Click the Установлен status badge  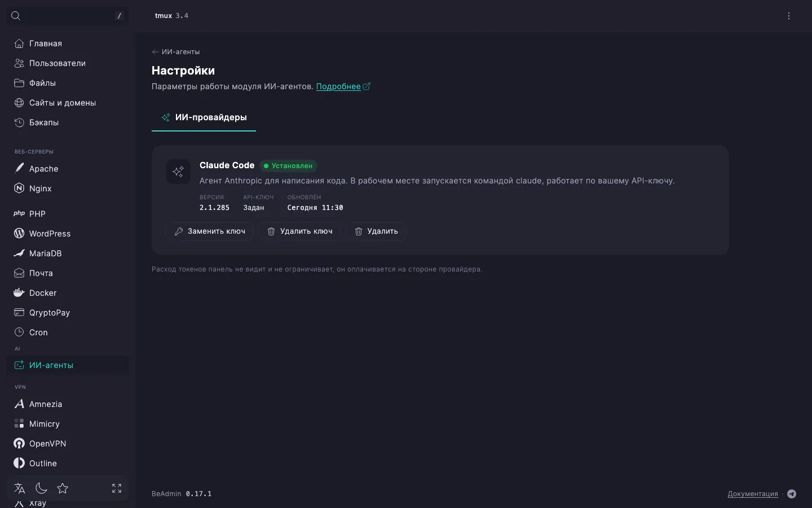pos(288,166)
